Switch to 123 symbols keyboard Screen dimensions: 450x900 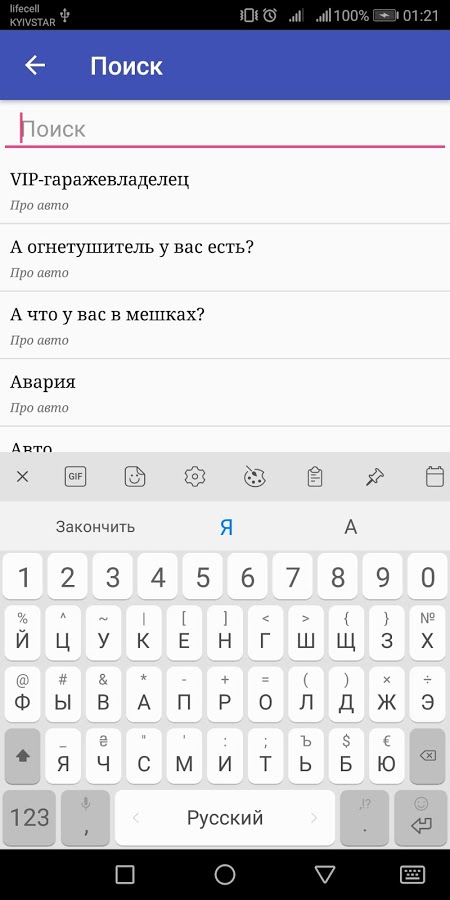tap(29, 818)
